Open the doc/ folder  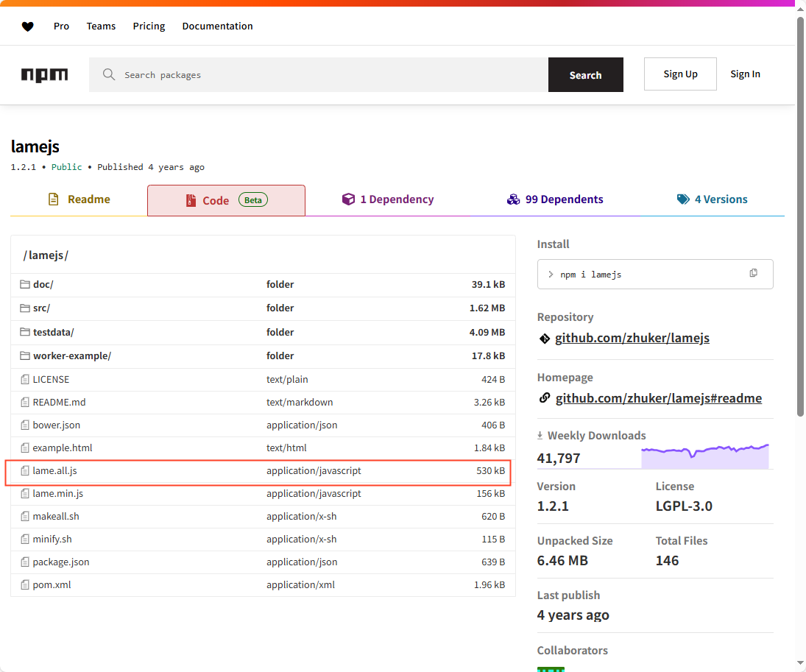point(43,284)
